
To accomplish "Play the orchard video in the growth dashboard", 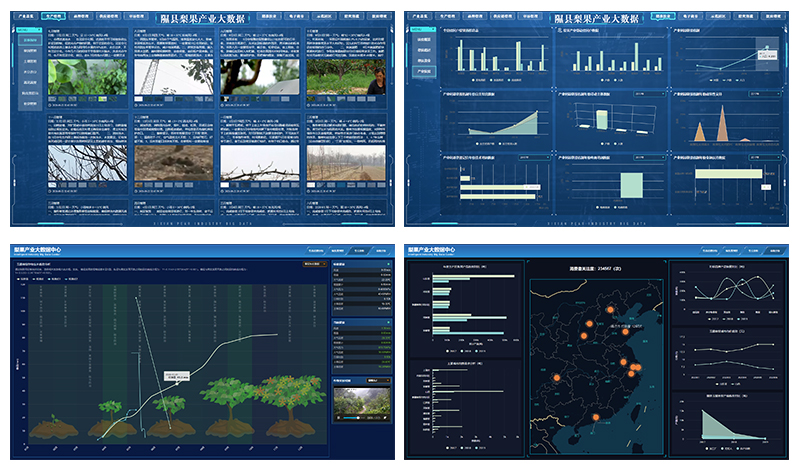I will [360, 401].
